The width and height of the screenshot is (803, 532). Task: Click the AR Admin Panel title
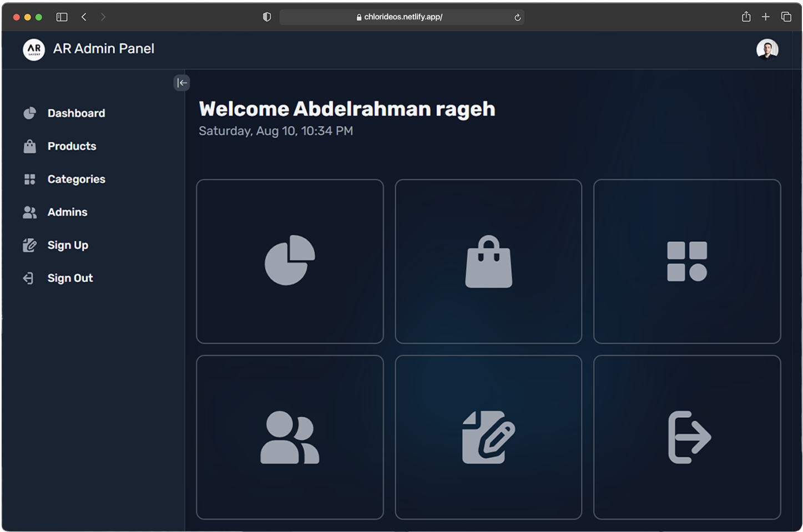(x=104, y=49)
